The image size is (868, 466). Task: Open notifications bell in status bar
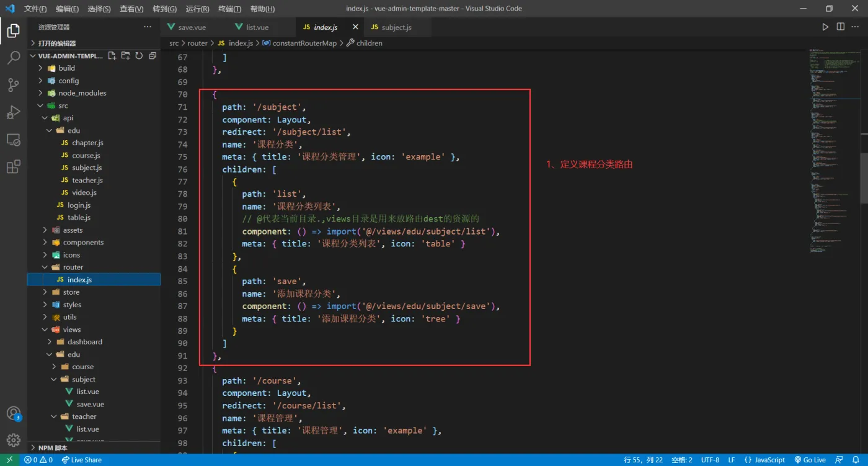tap(855, 460)
